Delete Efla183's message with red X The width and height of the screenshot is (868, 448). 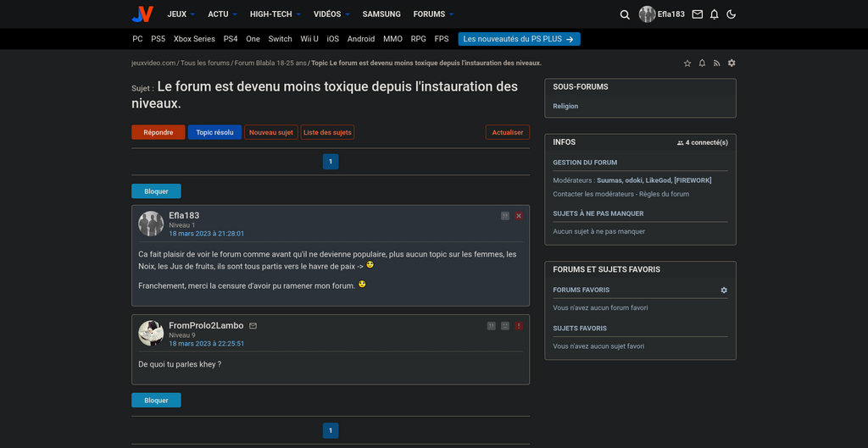[x=519, y=216]
